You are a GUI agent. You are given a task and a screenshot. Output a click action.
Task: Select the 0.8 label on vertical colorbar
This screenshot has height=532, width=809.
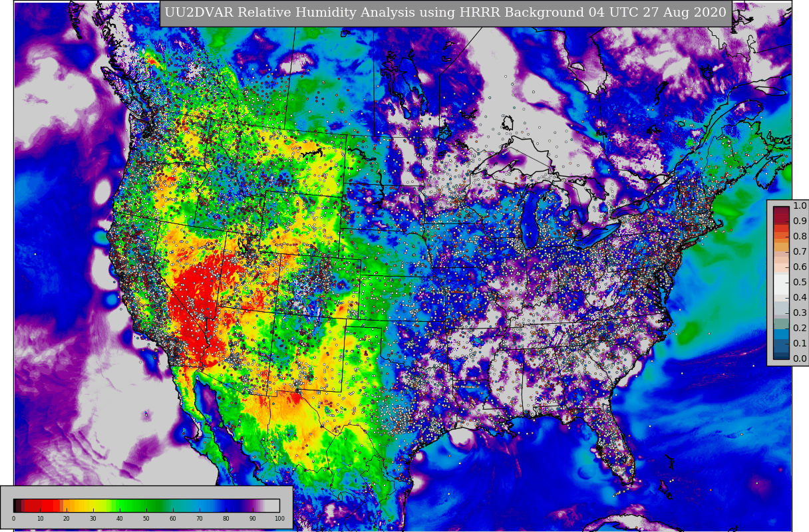(800, 237)
